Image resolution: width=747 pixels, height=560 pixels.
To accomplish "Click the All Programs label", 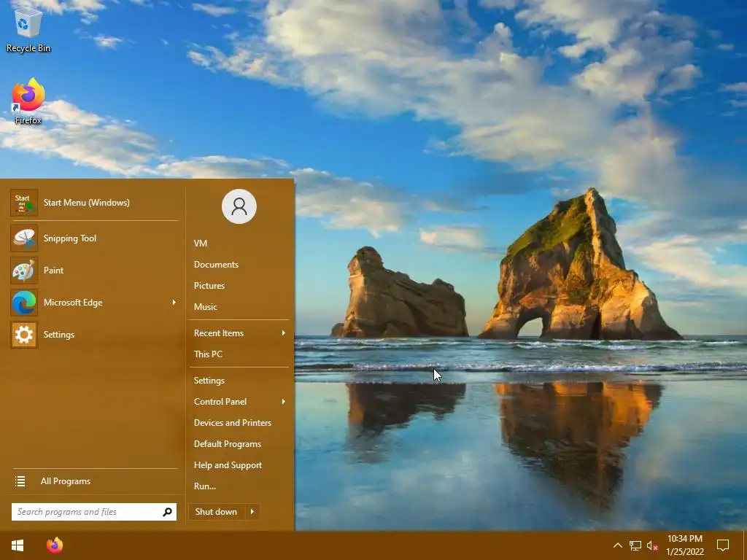I will click(x=65, y=481).
